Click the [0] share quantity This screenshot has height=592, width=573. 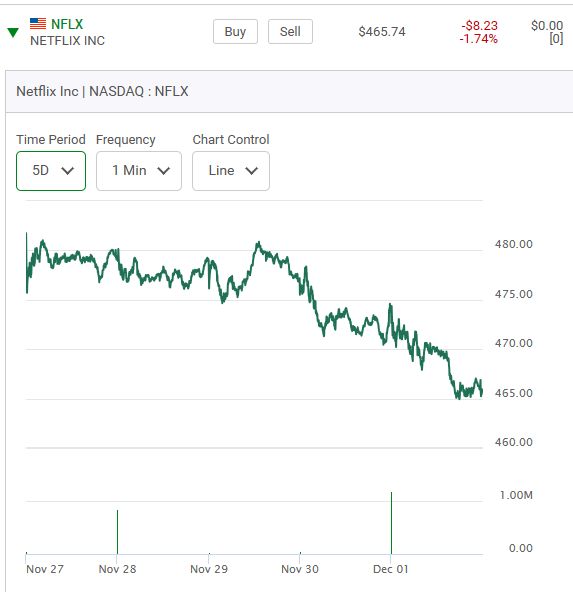tap(556, 39)
